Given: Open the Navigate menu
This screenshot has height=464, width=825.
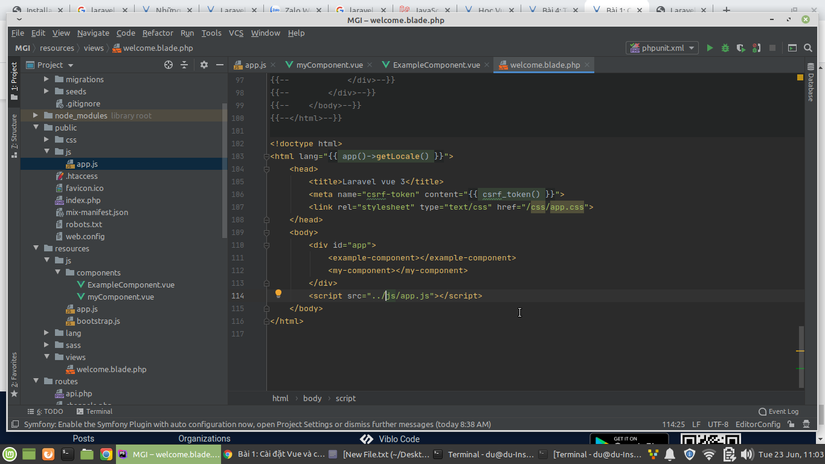Looking at the screenshot, I should pyautogui.click(x=93, y=33).
